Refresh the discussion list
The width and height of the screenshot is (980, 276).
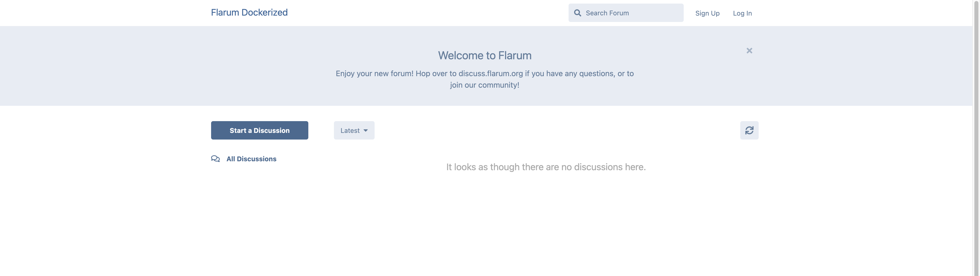(x=749, y=130)
